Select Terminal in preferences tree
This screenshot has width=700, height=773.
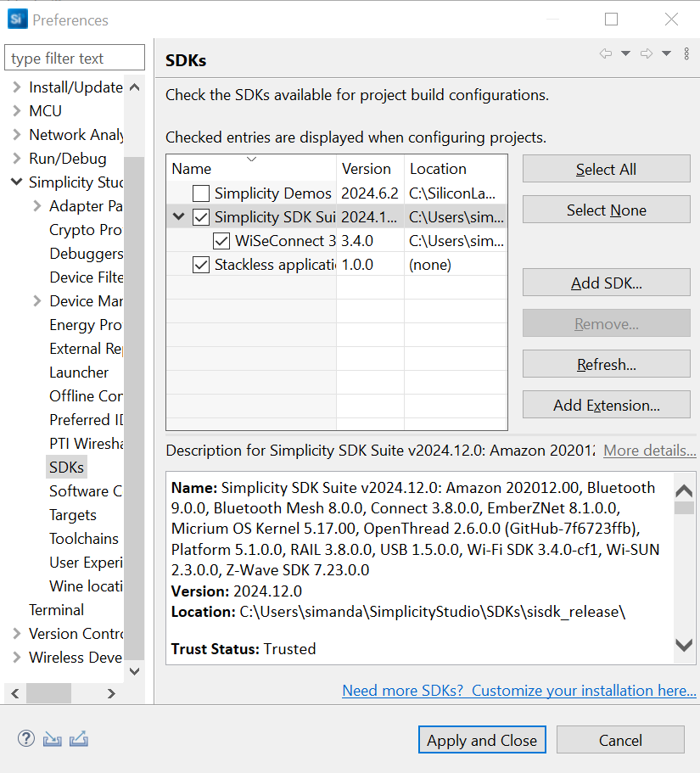pos(56,610)
